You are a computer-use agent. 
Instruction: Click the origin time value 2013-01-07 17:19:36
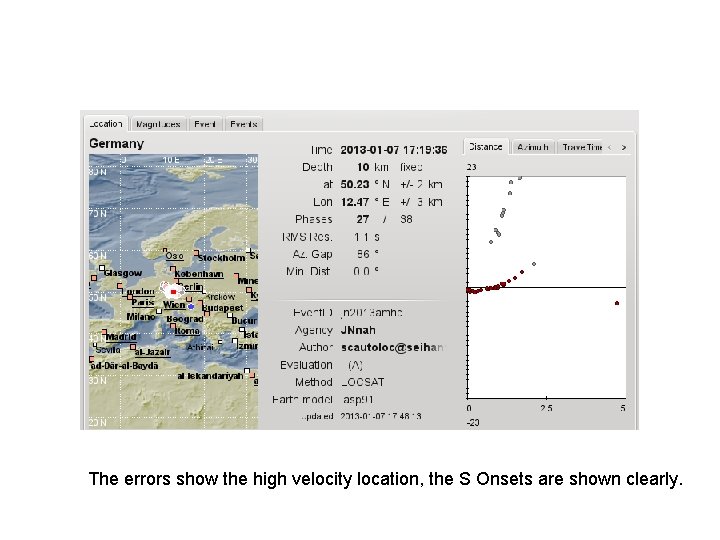(394, 150)
